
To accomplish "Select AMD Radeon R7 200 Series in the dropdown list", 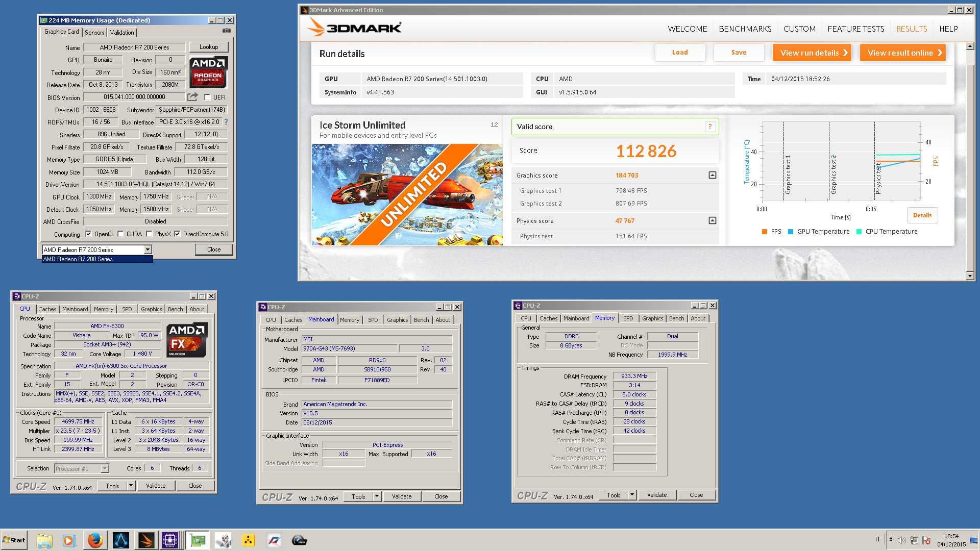I will [97, 259].
